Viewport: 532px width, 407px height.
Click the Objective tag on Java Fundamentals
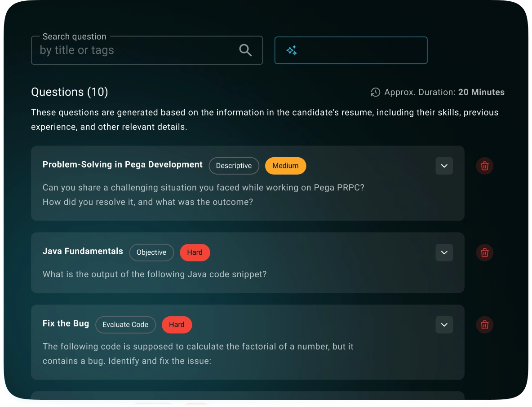click(x=151, y=252)
